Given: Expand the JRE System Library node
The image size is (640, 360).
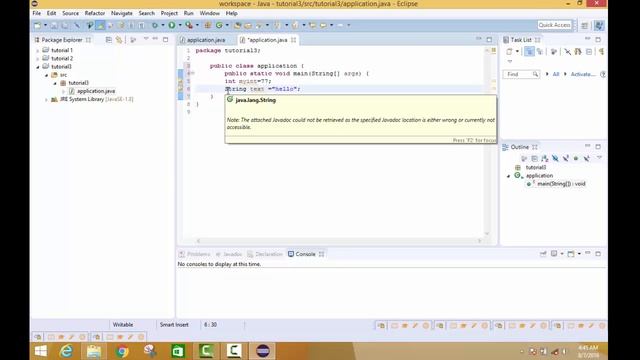Looking at the screenshot, I should [x=46, y=100].
